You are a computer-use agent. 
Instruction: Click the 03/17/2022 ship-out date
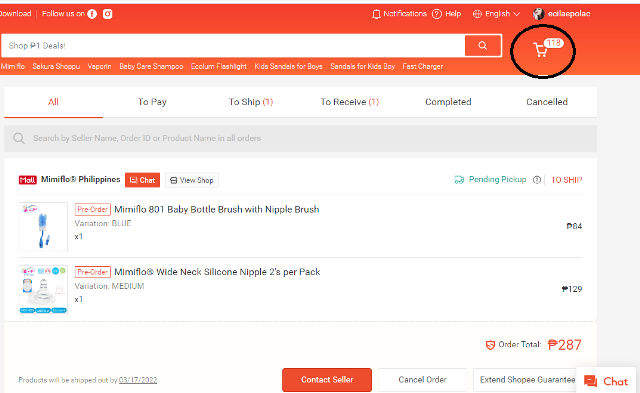click(138, 380)
